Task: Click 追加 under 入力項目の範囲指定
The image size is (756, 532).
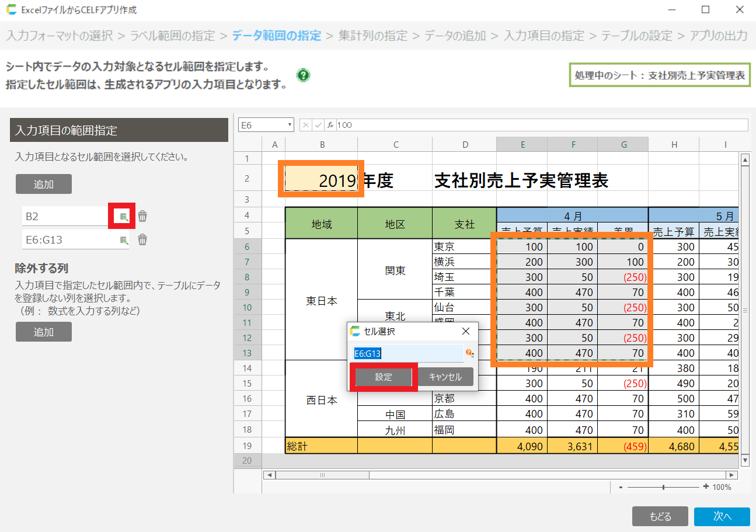Action: pos(44,184)
